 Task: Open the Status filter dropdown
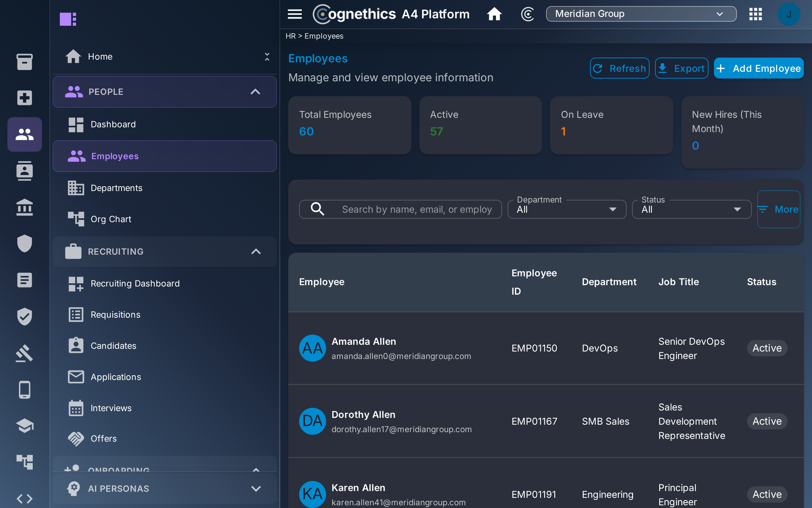click(691, 209)
